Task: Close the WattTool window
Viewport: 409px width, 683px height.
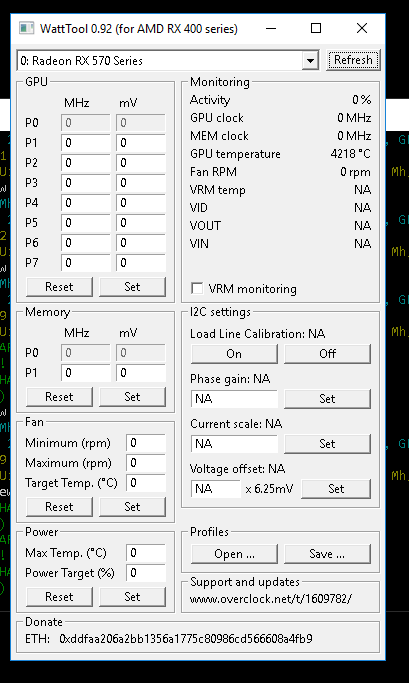Action: pos(362,29)
